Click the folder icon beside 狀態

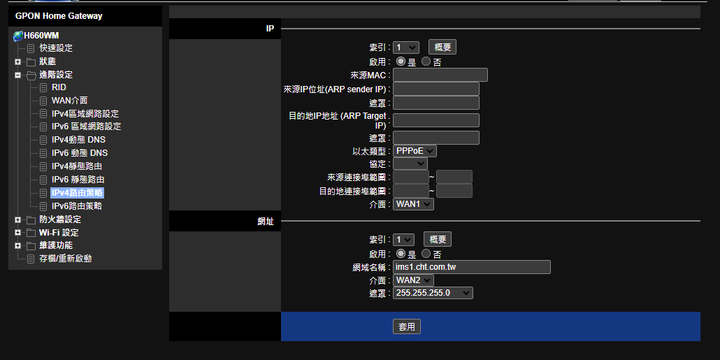tap(31, 62)
